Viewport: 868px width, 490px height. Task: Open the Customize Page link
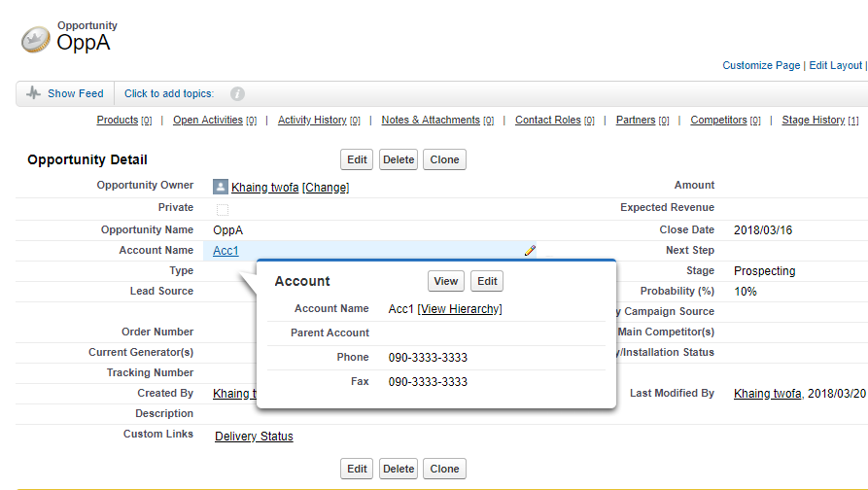pyautogui.click(x=761, y=65)
